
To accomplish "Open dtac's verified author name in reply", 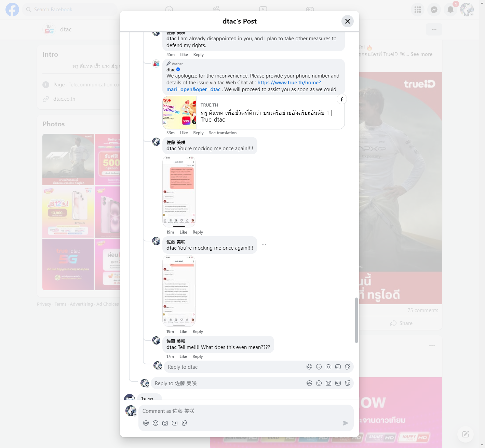I will click(171, 70).
